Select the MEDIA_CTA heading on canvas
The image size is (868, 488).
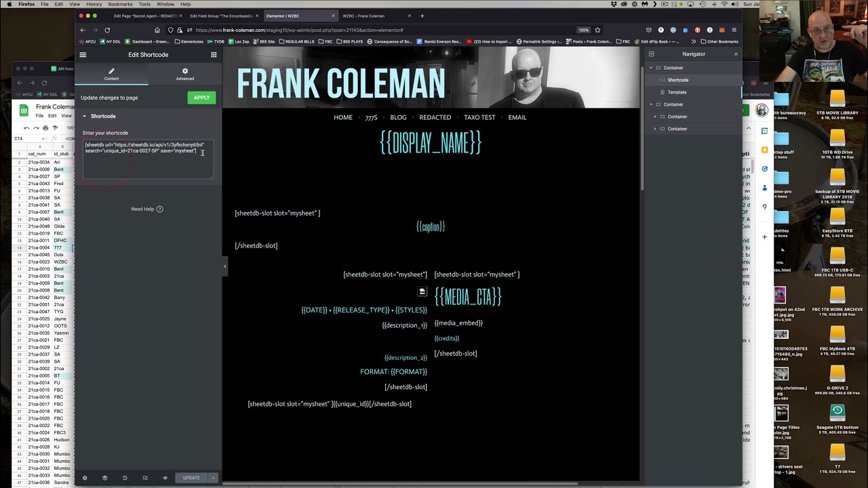click(468, 296)
